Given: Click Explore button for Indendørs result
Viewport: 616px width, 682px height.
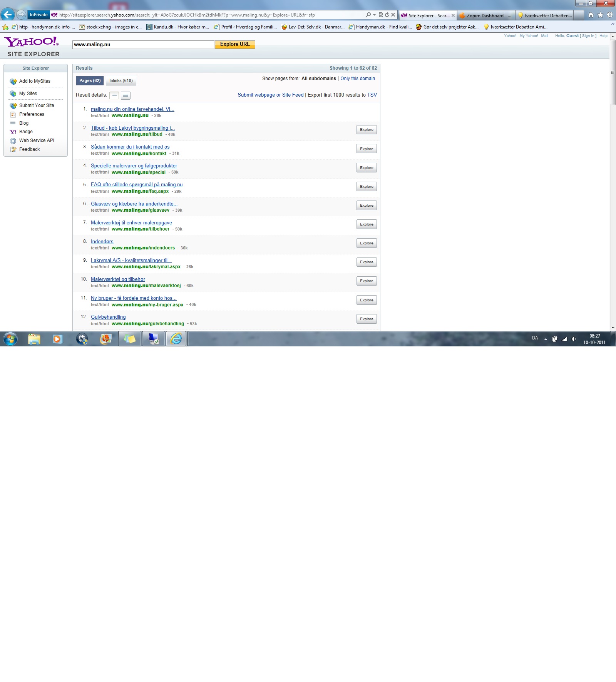Looking at the screenshot, I should (x=367, y=243).
